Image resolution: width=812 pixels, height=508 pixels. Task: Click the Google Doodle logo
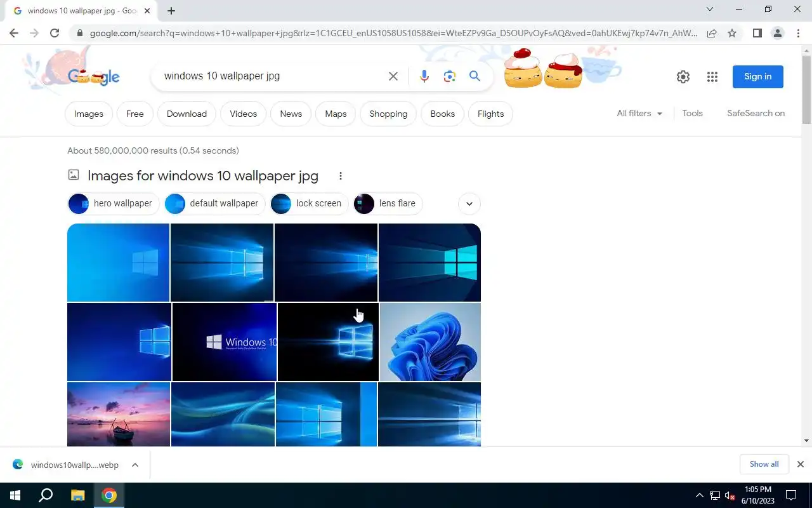pos(93,77)
